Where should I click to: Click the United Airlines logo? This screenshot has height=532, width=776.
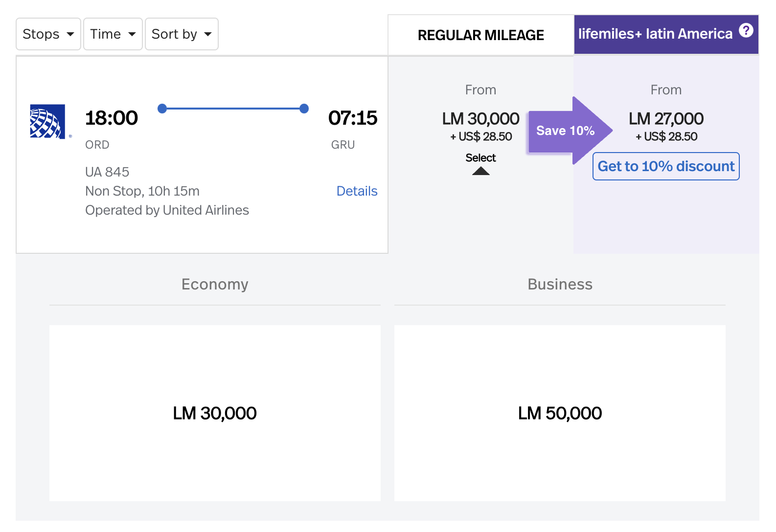point(47,121)
